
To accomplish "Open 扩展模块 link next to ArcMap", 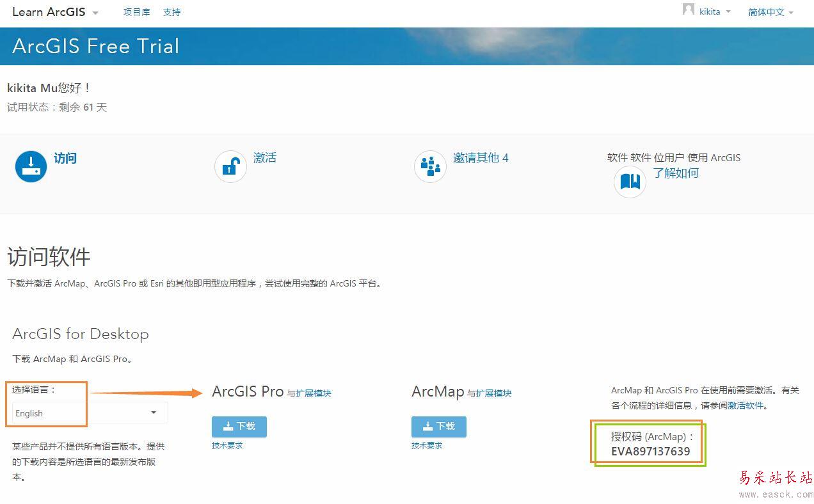I will pos(493,393).
